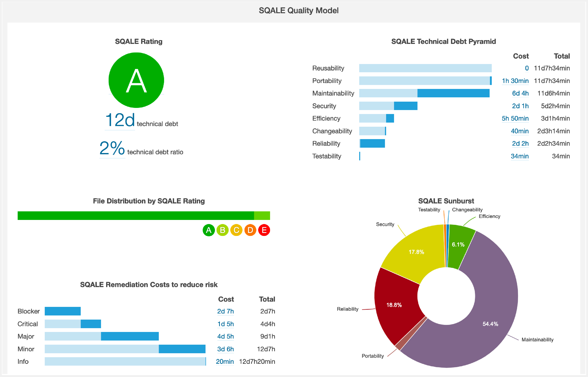Click the Portability 1h 30min cost link
588x377 pixels.
[x=515, y=81]
